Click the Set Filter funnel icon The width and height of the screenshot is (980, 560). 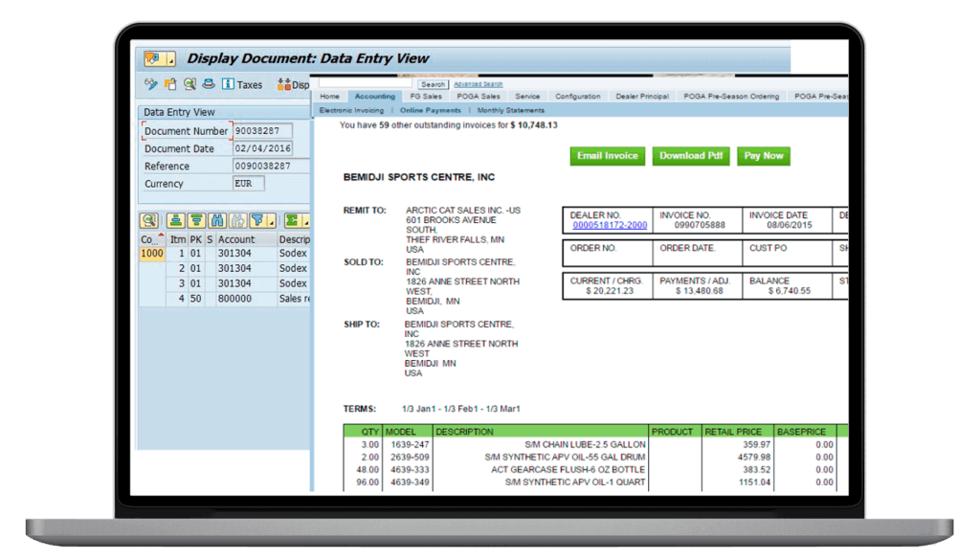[256, 220]
